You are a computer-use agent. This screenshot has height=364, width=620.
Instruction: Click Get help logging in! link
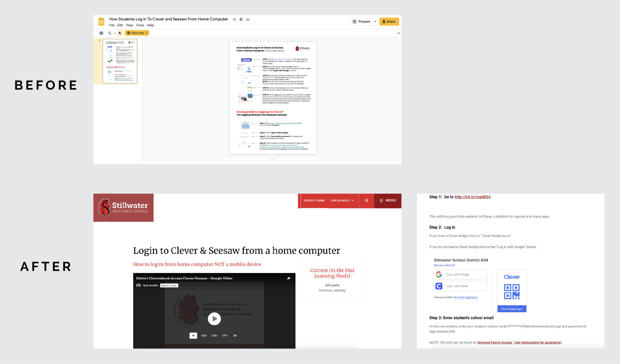tap(465, 297)
